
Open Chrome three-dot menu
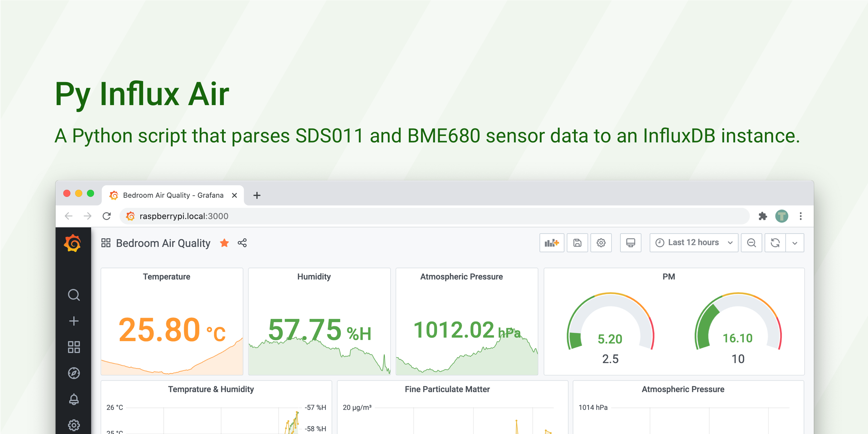(x=801, y=216)
